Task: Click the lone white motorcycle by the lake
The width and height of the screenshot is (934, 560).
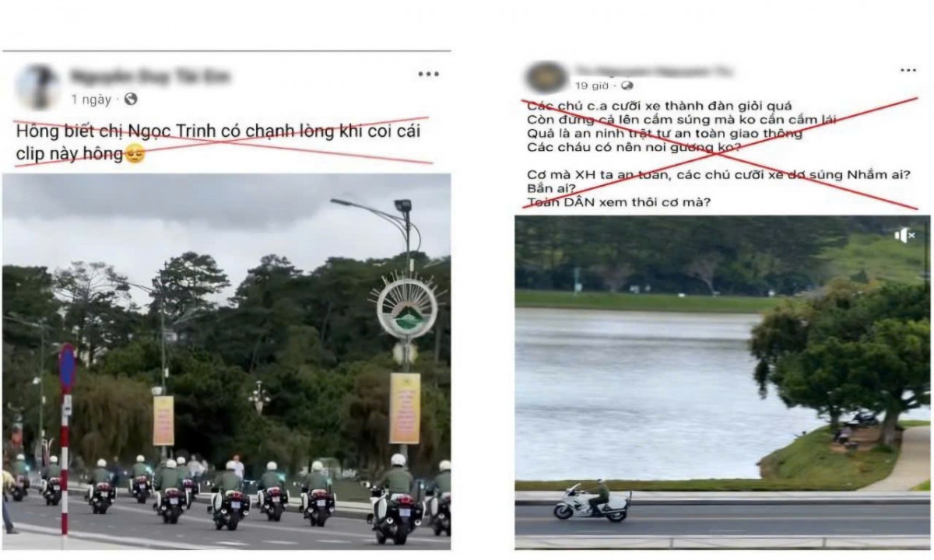Action: tap(592, 502)
